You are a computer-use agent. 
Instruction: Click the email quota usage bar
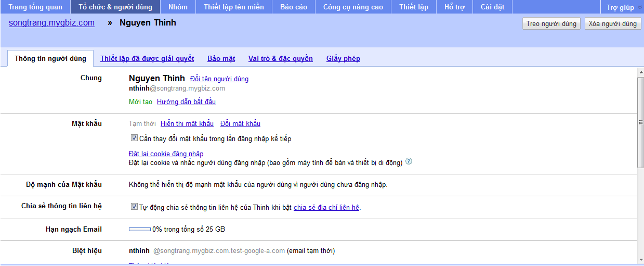(x=139, y=230)
